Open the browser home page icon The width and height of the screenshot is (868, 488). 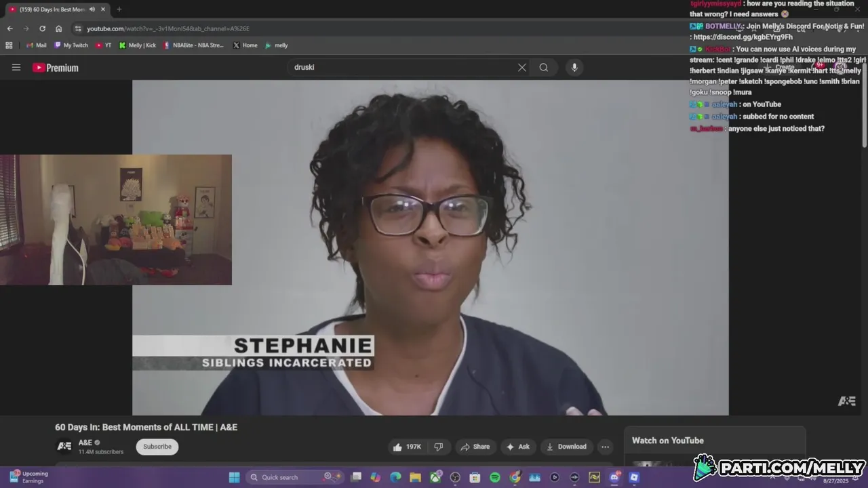[59, 28]
